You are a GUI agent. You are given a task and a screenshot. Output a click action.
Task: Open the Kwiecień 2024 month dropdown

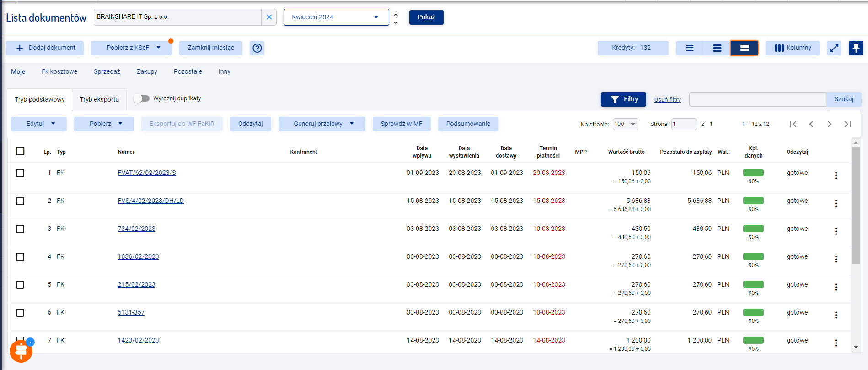[x=336, y=17]
